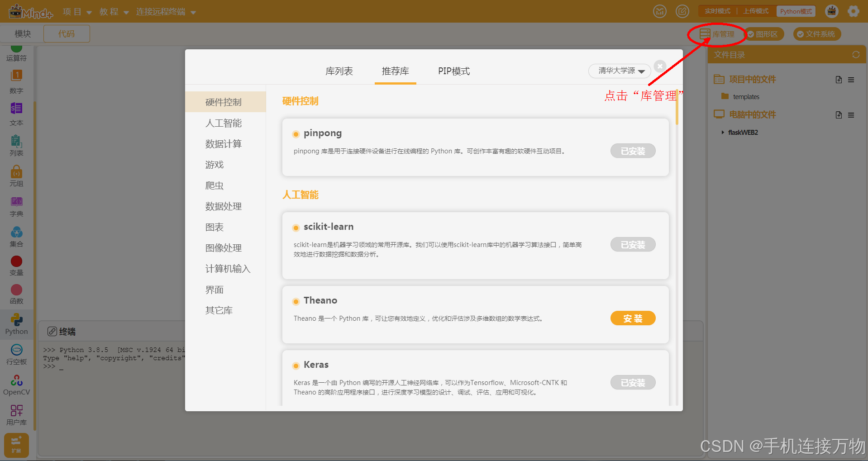Open the 扩展 extensions panel at bottom left

[x=16, y=445]
